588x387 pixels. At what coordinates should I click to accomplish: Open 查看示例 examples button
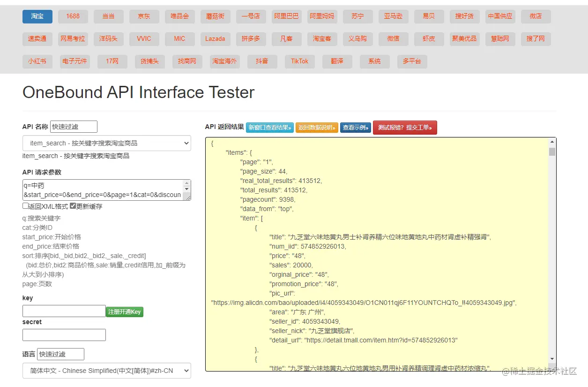tap(356, 127)
